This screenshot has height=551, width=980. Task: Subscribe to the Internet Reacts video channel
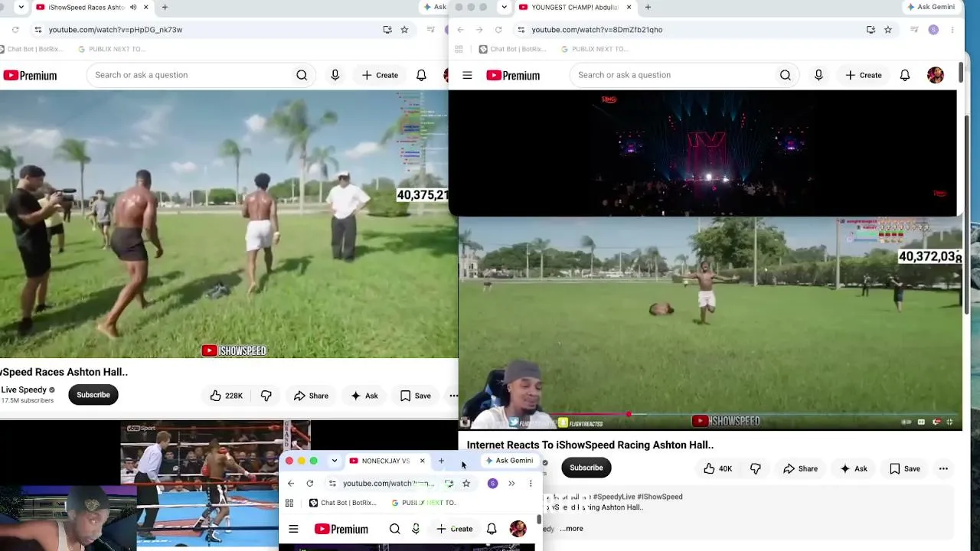click(x=586, y=468)
